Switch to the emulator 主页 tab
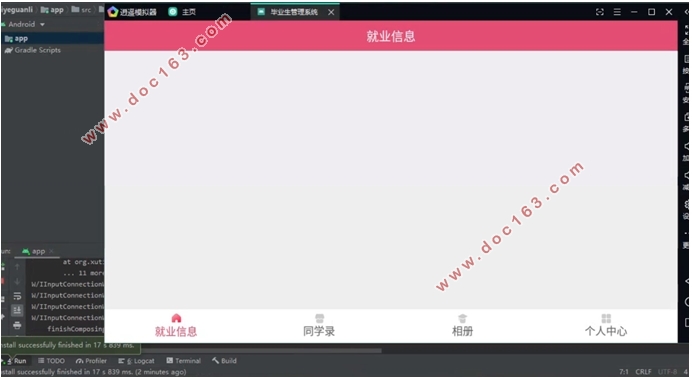The width and height of the screenshot is (692, 378). click(182, 12)
